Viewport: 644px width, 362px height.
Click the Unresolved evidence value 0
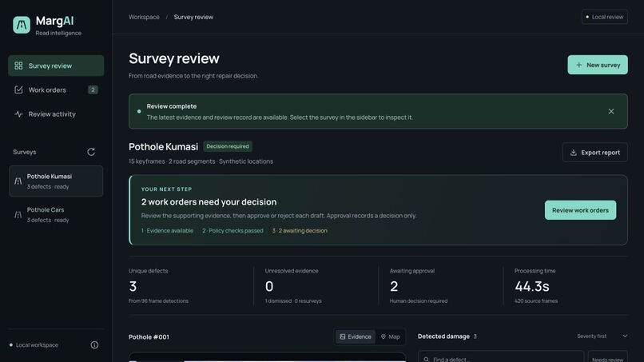[x=269, y=286]
